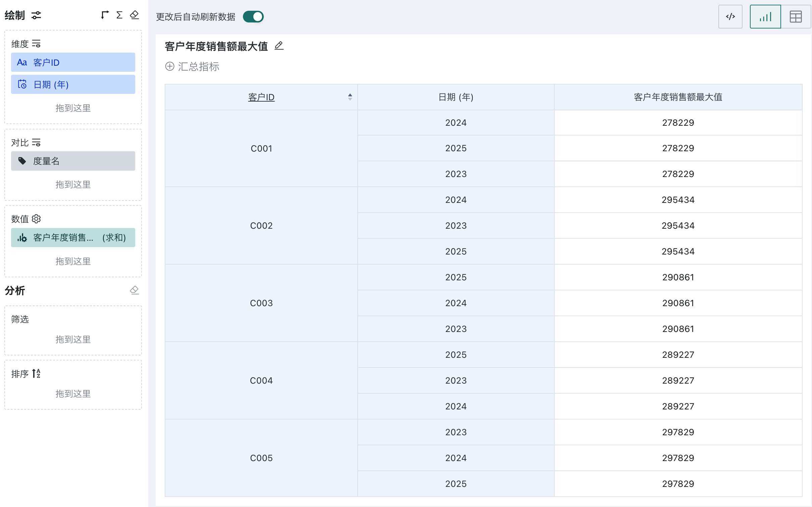Click 客户ID column header link
Screen dimensions: 812x507
pos(261,97)
